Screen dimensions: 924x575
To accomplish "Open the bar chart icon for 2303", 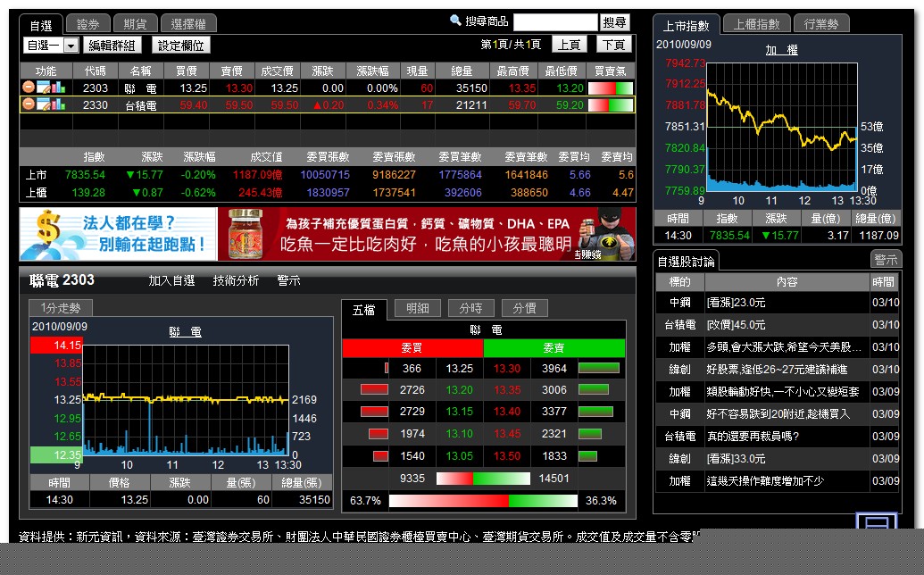I will (57, 87).
